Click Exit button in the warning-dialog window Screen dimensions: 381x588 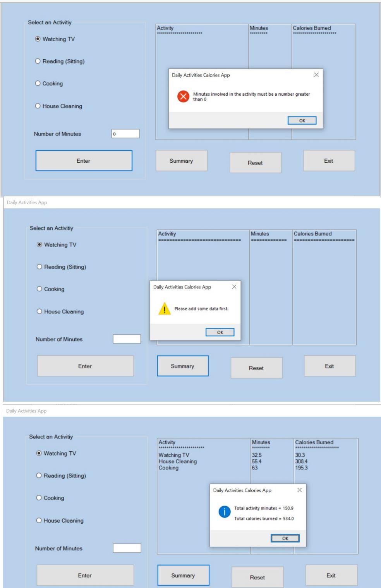330,366
